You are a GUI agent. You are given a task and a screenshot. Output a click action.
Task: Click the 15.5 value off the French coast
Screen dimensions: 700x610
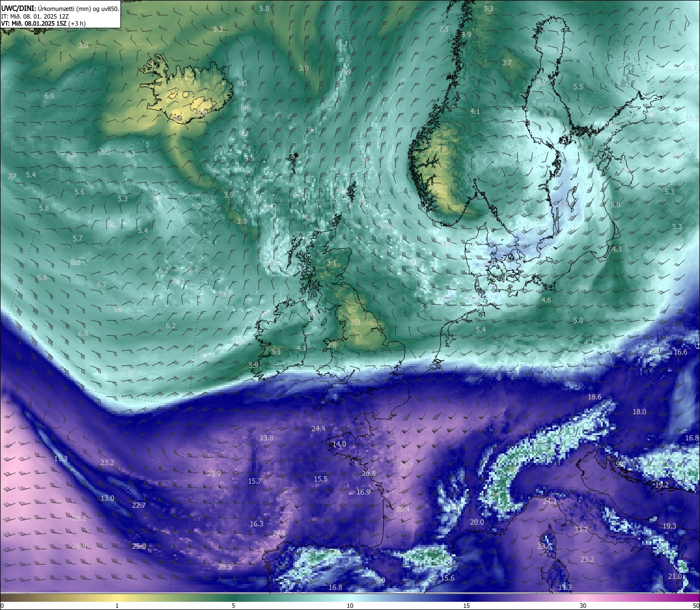[x=320, y=479]
